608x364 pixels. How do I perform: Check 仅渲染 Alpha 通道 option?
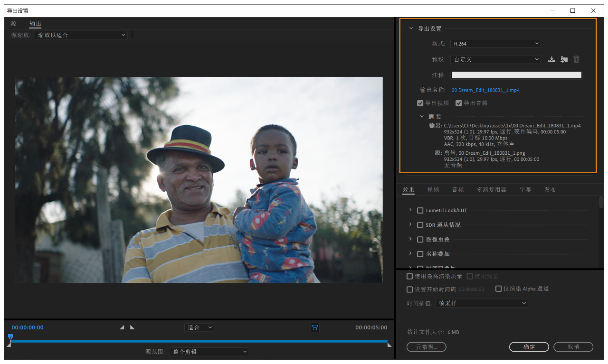click(499, 289)
